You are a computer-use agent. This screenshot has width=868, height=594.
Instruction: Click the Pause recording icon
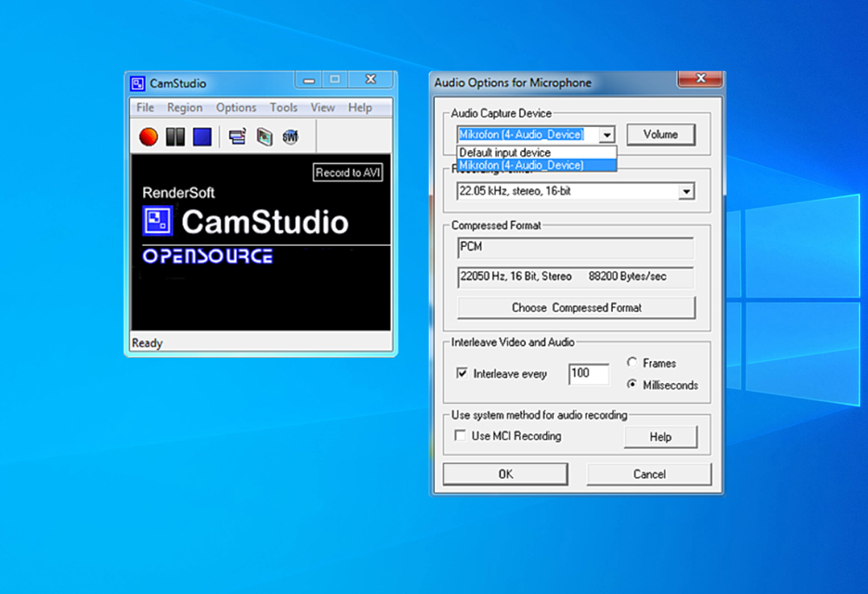pos(175,136)
